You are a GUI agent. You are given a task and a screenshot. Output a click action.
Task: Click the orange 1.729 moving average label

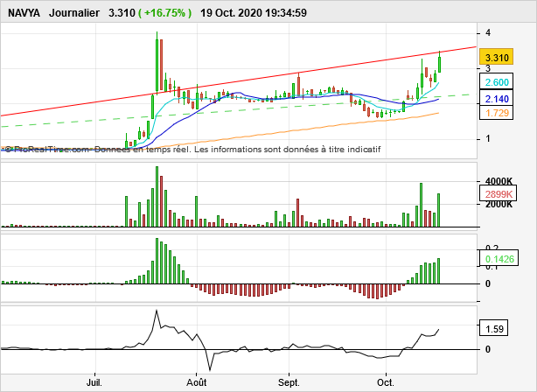(x=496, y=113)
